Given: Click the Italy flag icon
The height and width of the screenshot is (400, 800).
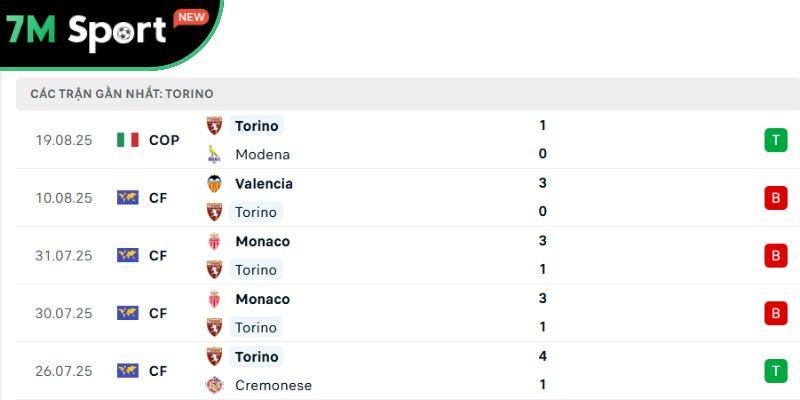Looking at the screenshot, I should pos(127,140).
